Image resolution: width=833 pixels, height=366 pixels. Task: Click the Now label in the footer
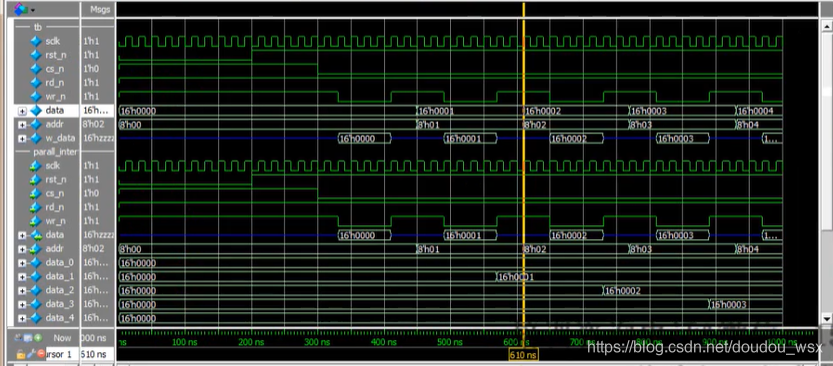(x=62, y=338)
